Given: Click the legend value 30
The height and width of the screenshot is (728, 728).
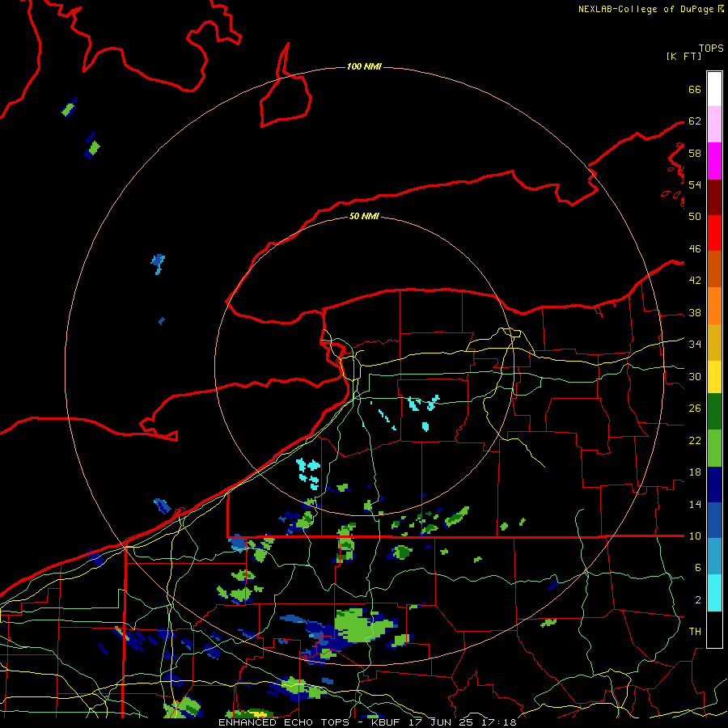Looking at the screenshot, I should click(695, 376).
